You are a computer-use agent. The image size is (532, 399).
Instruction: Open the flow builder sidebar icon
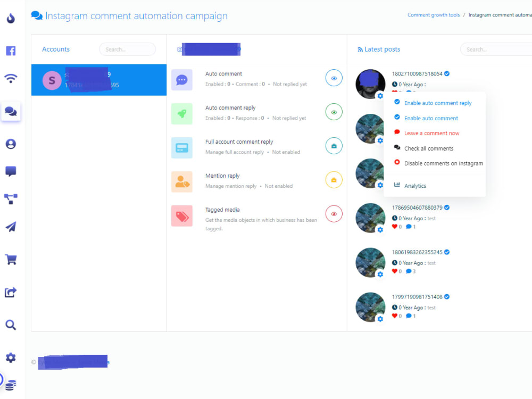pos(11,199)
